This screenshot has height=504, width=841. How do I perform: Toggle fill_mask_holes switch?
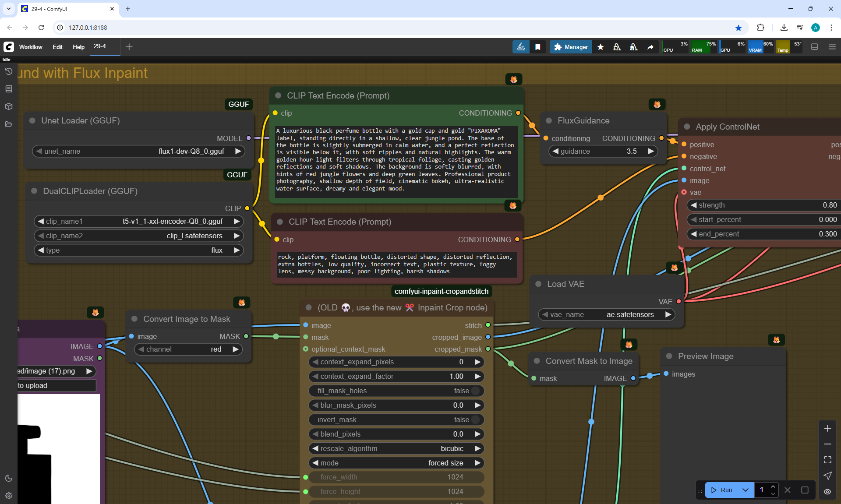[x=475, y=391]
